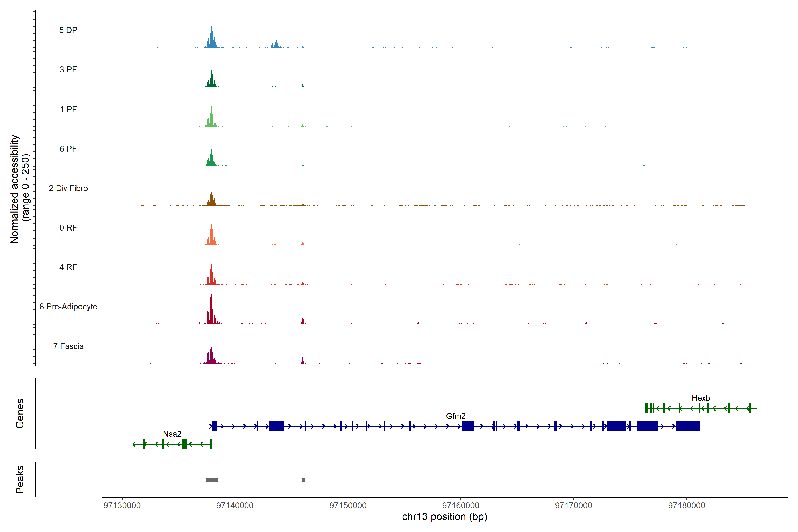
Task: Click the small gray peak square
Action: click(x=303, y=480)
